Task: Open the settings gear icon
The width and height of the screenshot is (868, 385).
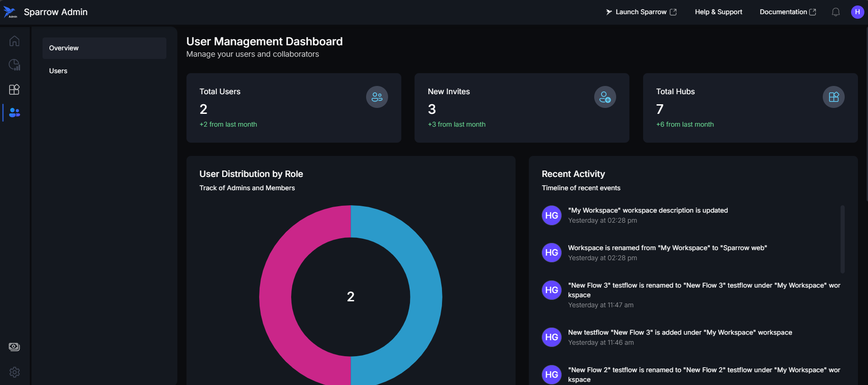Action: pyautogui.click(x=15, y=372)
